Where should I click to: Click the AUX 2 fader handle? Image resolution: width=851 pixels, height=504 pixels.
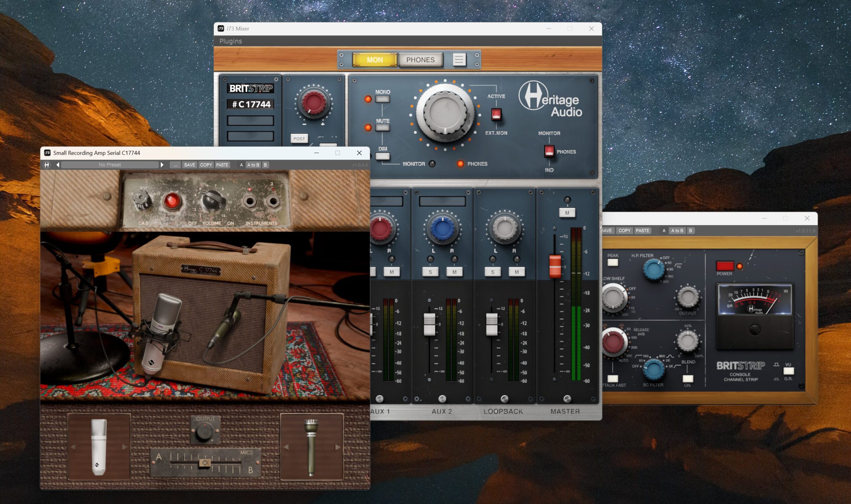pyautogui.click(x=429, y=324)
